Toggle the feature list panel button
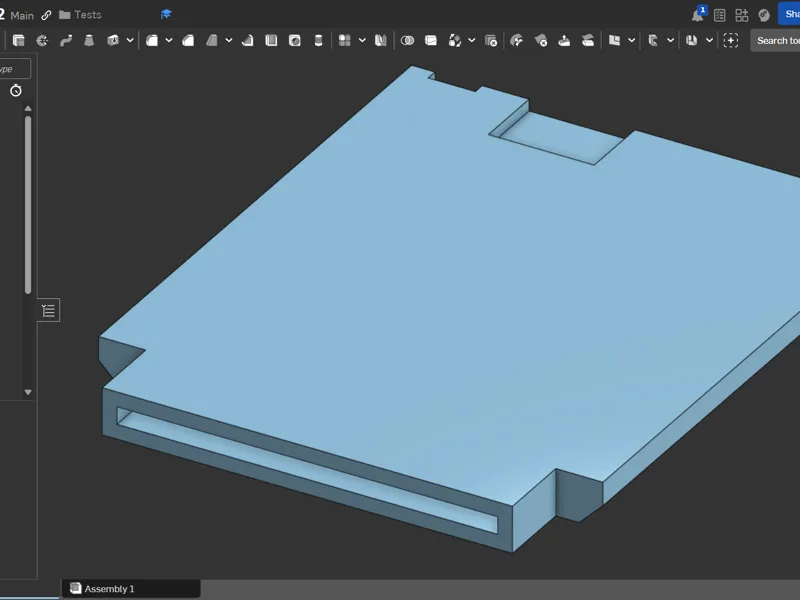The image size is (800, 600). click(48, 310)
